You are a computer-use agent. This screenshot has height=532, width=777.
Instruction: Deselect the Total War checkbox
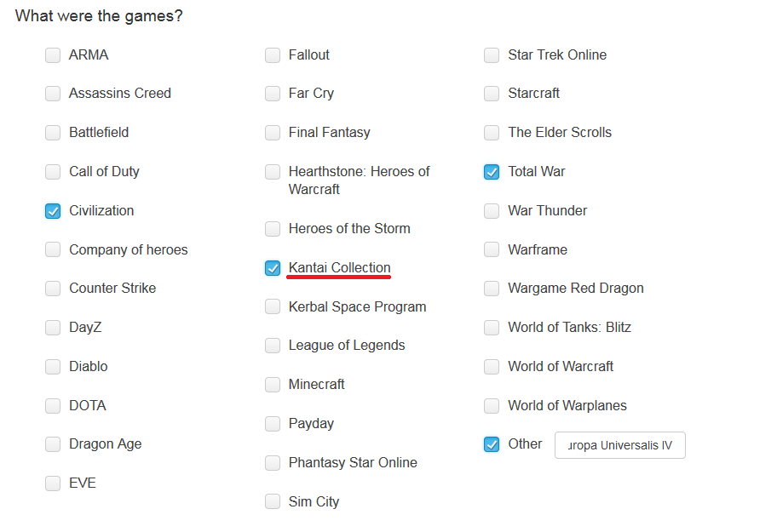(492, 172)
